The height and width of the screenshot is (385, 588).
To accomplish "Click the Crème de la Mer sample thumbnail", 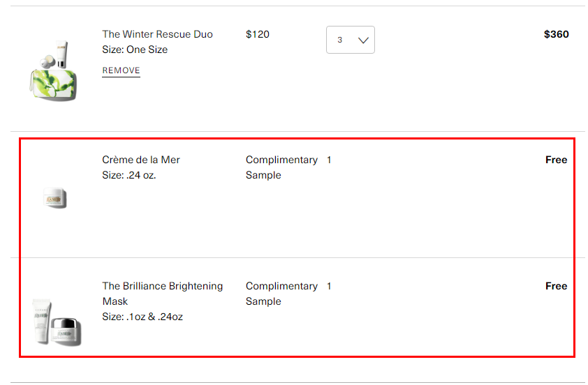I will point(54,198).
